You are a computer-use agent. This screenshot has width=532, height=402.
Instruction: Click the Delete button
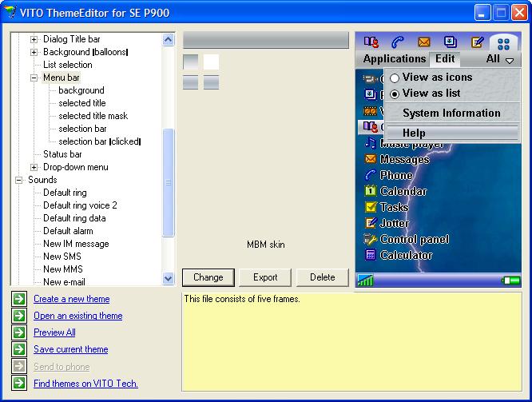click(323, 277)
